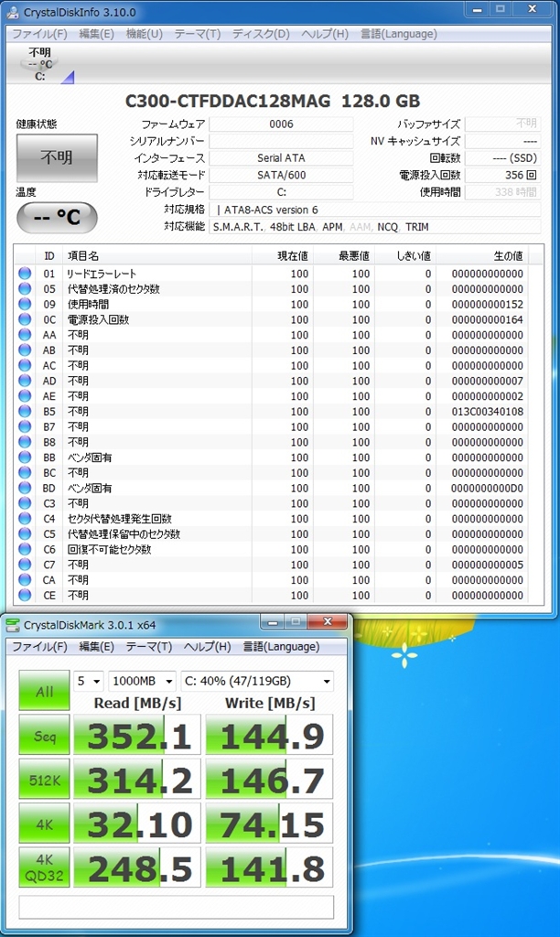Open ディスク(D) menu in CrystalDiskInfo
The width and height of the screenshot is (560, 937).
click(261, 34)
